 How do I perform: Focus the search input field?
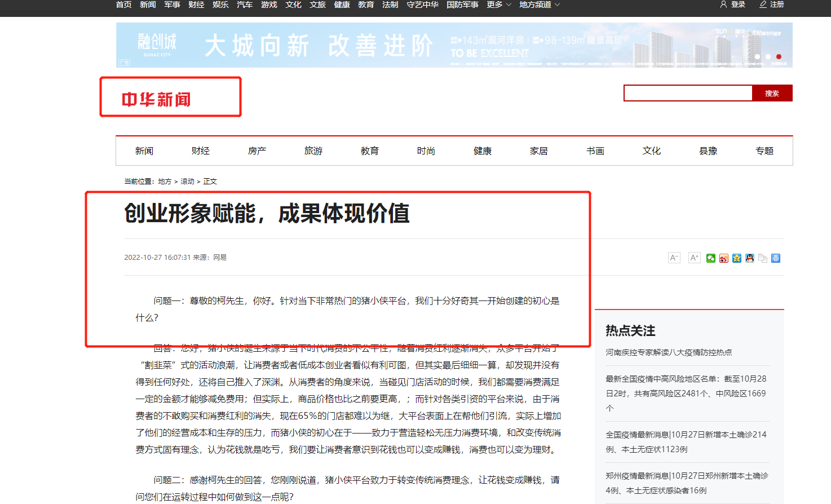click(x=688, y=93)
